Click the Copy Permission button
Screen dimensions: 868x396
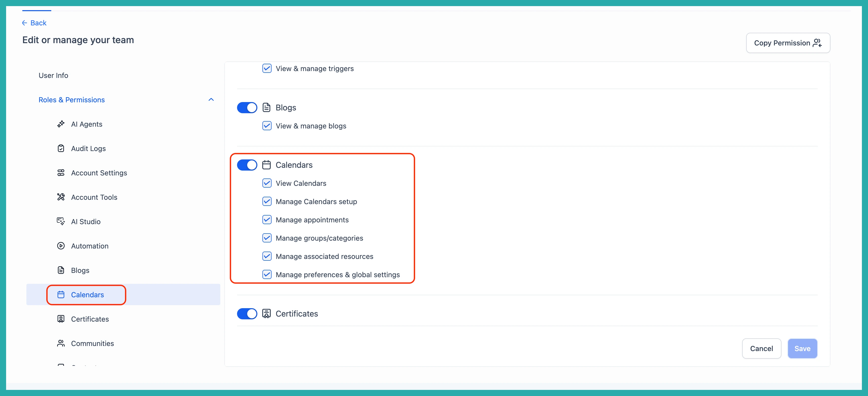pyautogui.click(x=788, y=43)
